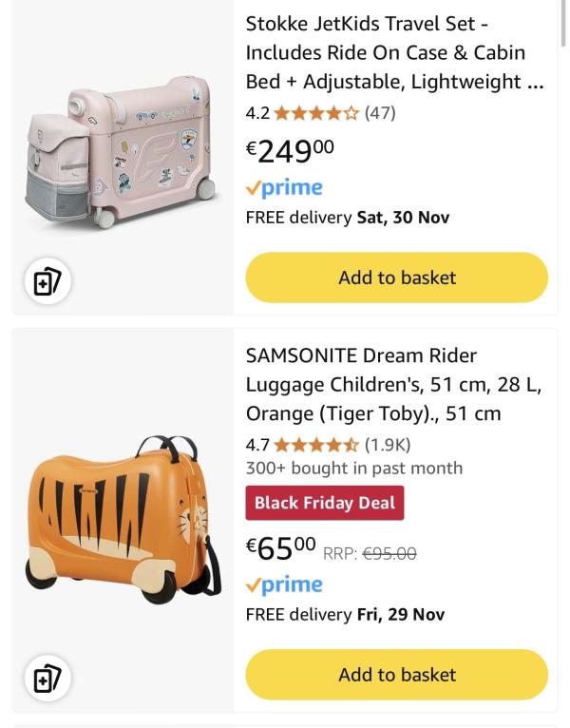This screenshot has width=570, height=728.
Task: Click the compare icon on Stokke JetKids listing
Action: tap(47, 282)
